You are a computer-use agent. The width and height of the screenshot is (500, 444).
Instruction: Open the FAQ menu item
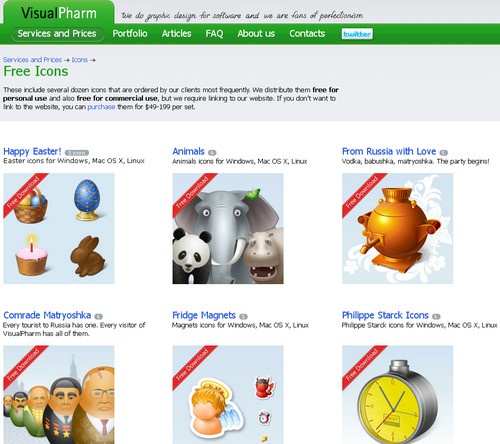tap(214, 34)
